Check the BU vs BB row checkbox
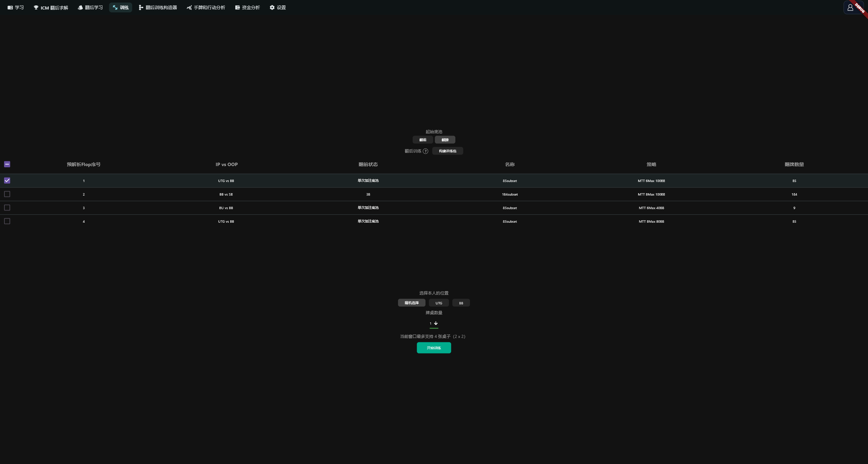 tap(7, 208)
